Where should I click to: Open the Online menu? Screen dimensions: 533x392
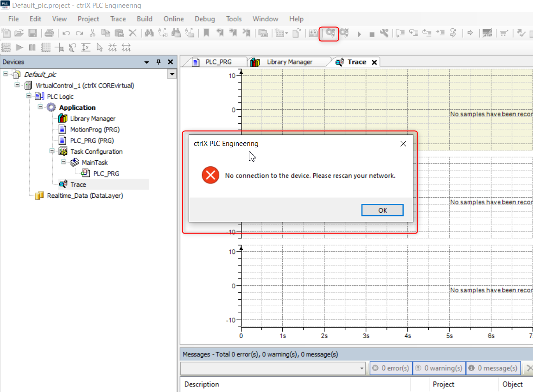tap(173, 19)
